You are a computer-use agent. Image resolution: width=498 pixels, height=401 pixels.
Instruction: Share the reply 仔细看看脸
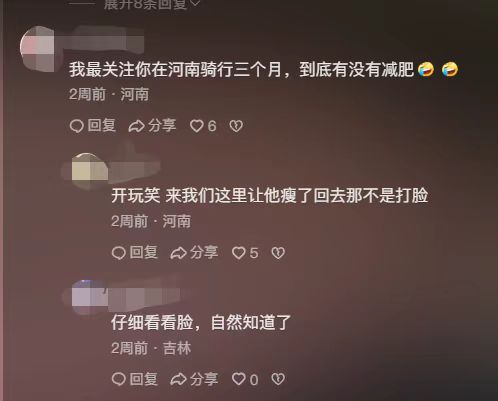(x=194, y=379)
